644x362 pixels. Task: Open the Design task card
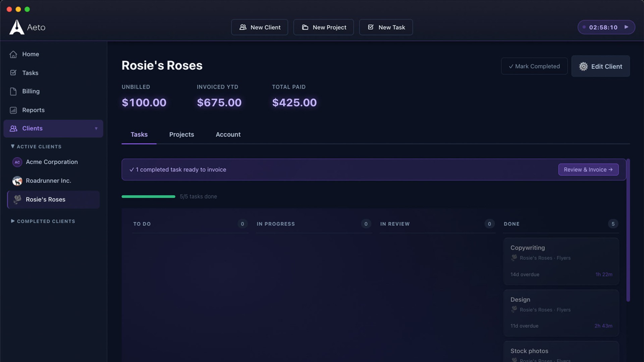(x=561, y=313)
